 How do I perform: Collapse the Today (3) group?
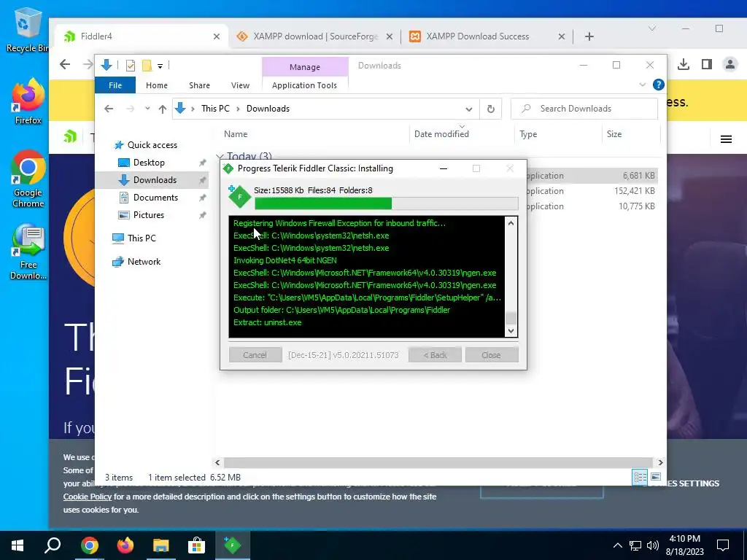[220, 156]
